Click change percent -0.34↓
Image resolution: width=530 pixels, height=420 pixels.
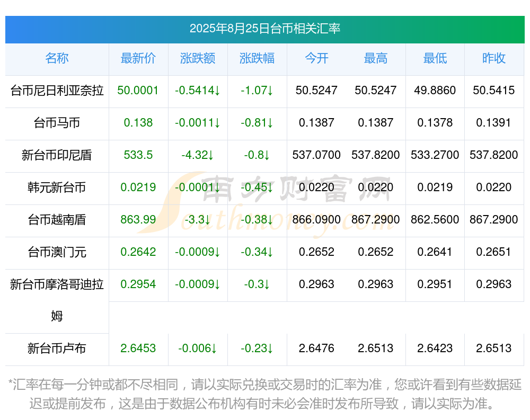tap(257, 252)
